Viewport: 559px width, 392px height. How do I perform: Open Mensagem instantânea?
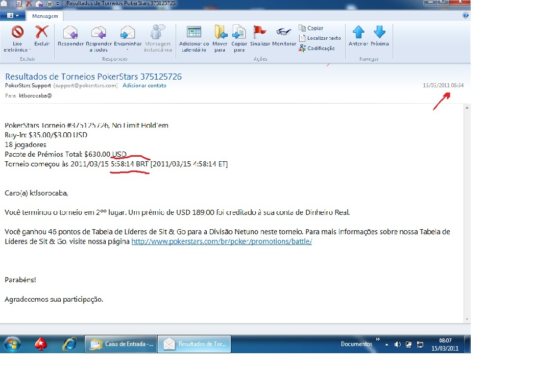[158, 38]
